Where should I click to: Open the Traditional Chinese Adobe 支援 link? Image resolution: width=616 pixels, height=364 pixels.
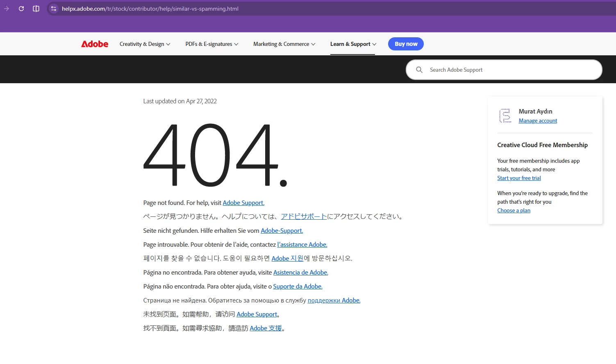(x=266, y=328)
